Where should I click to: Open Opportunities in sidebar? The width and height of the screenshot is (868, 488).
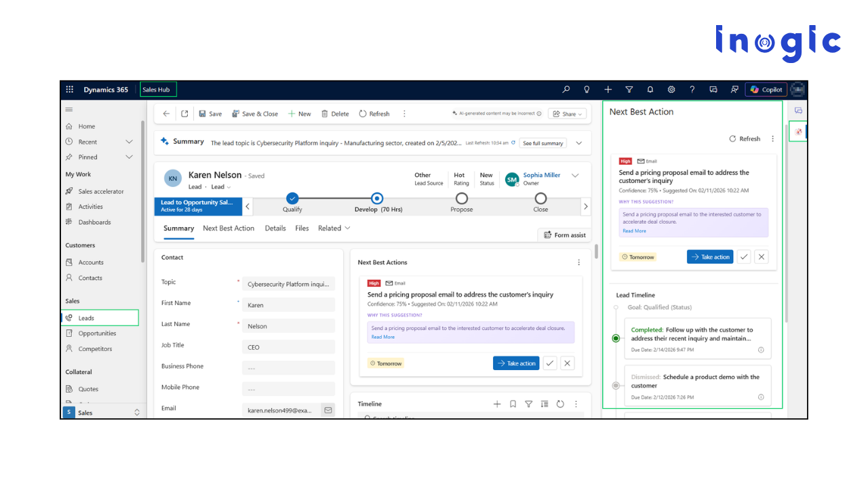pyautogui.click(x=97, y=333)
